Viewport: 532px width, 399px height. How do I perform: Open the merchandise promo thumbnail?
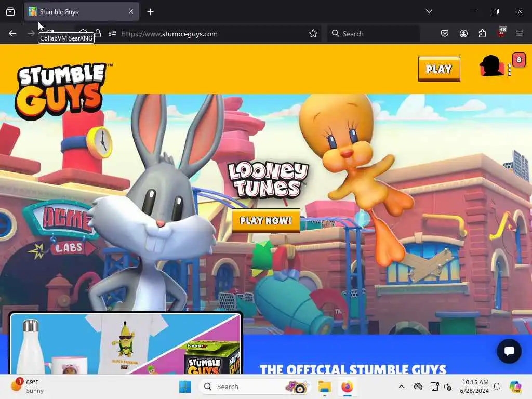[126, 343]
